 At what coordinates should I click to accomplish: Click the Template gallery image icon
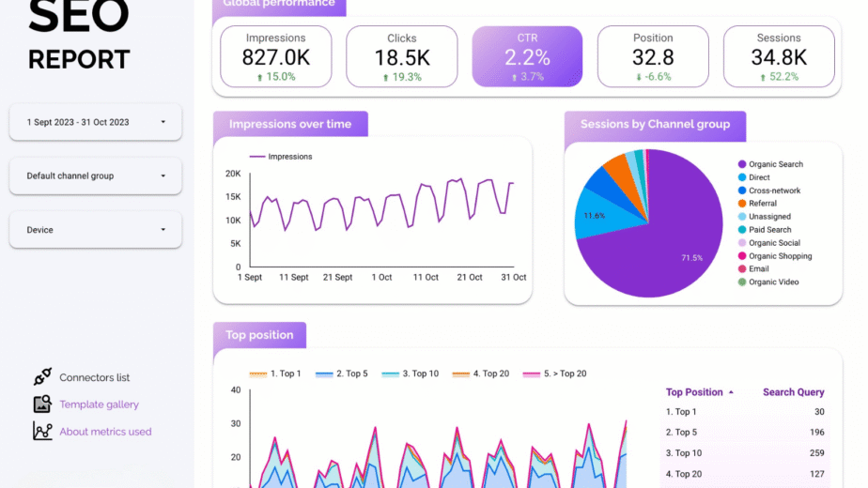click(x=42, y=404)
